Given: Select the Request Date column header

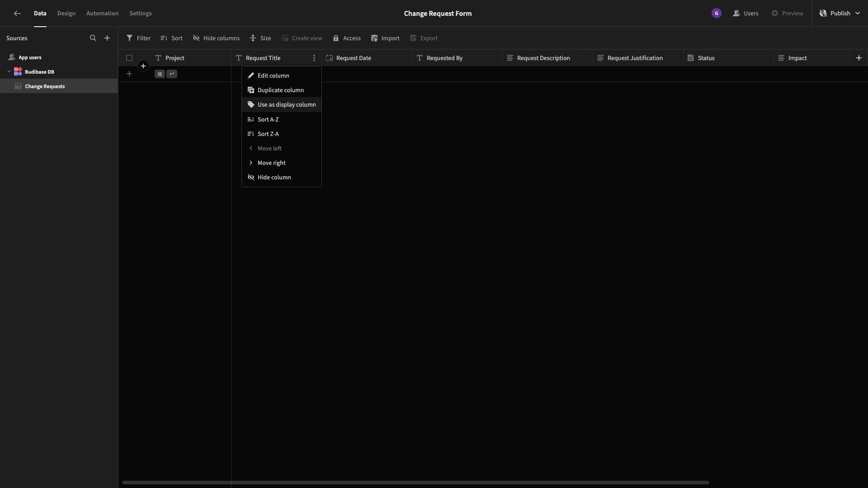Looking at the screenshot, I should (x=367, y=58).
